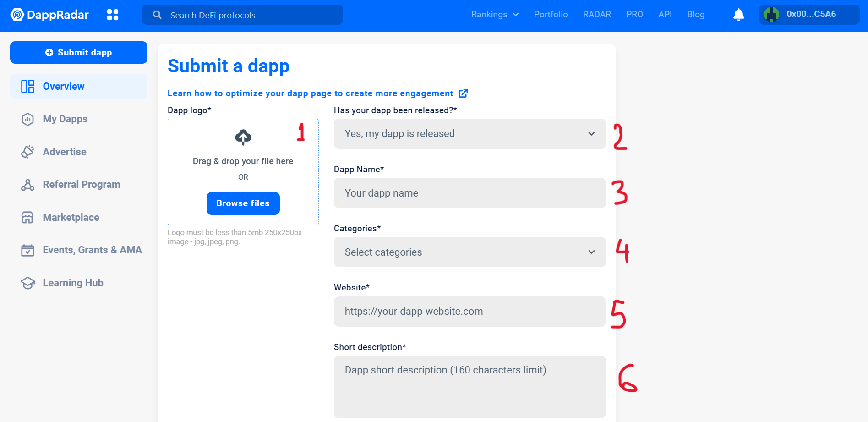Click the 'Website*' label
The height and width of the screenshot is (422, 868).
tap(352, 287)
